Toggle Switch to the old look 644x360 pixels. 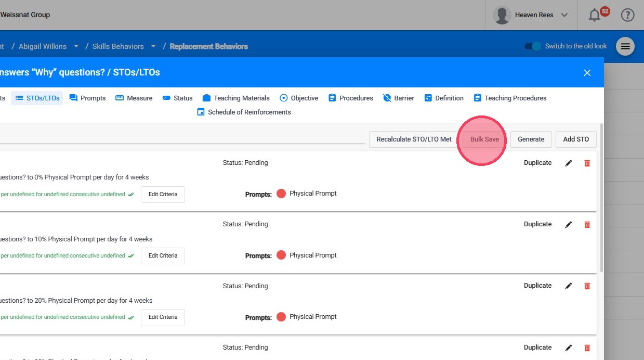coord(533,46)
